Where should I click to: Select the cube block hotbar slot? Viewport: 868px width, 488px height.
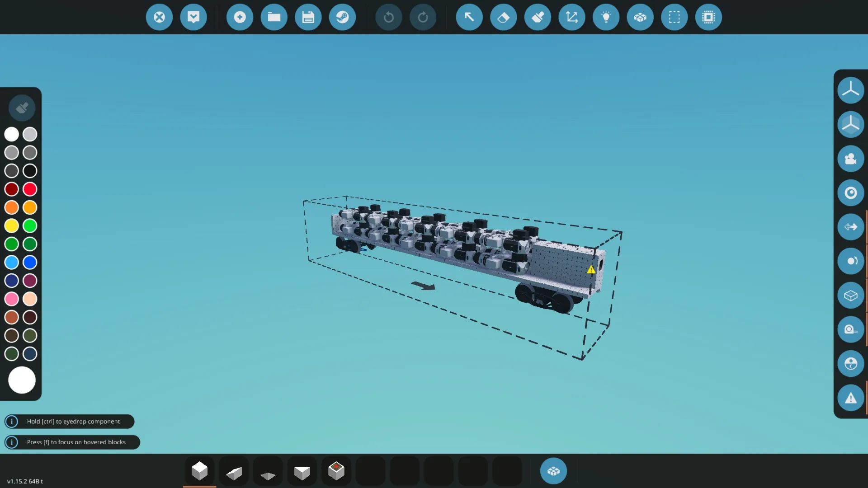pos(199,471)
